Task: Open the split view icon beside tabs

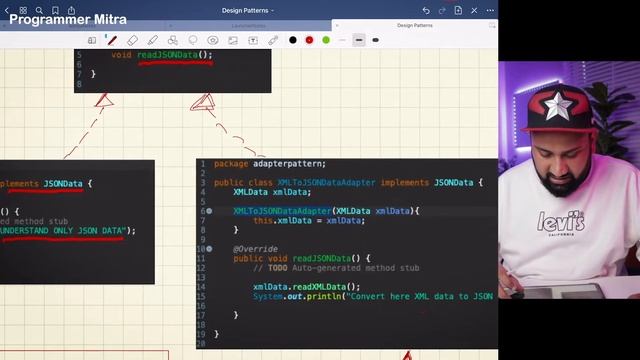Action: tap(492, 25)
